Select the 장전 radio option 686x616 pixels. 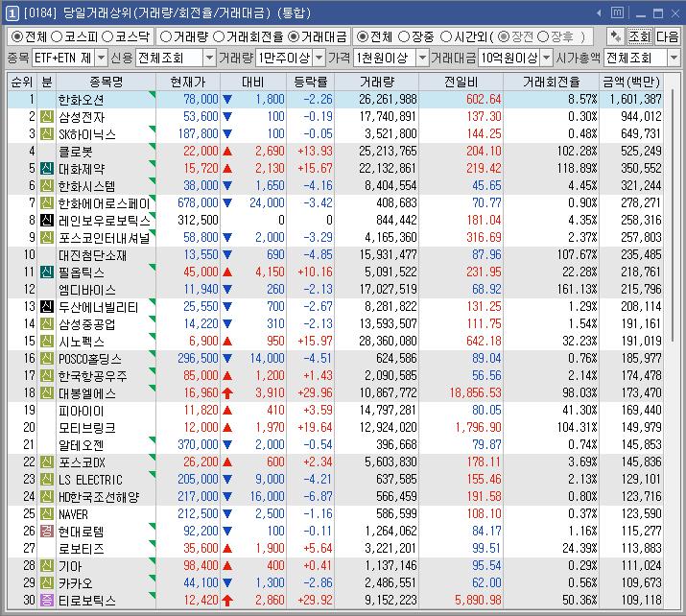pyautogui.click(x=504, y=36)
